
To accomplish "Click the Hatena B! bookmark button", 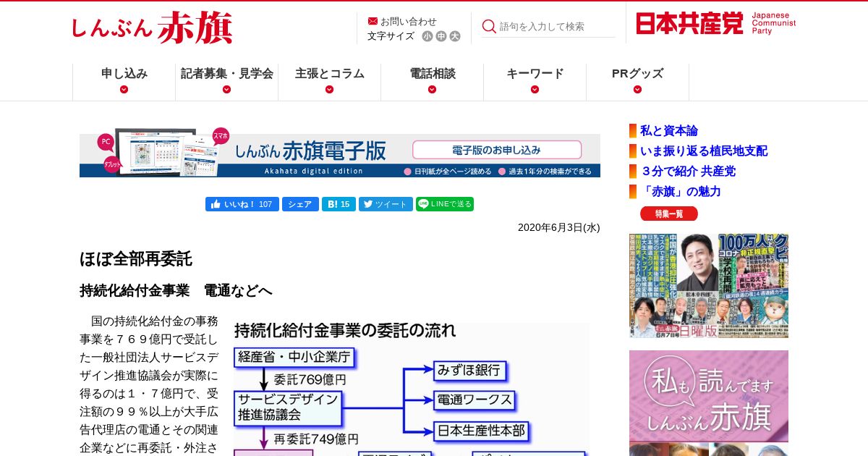I will [x=339, y=204].
